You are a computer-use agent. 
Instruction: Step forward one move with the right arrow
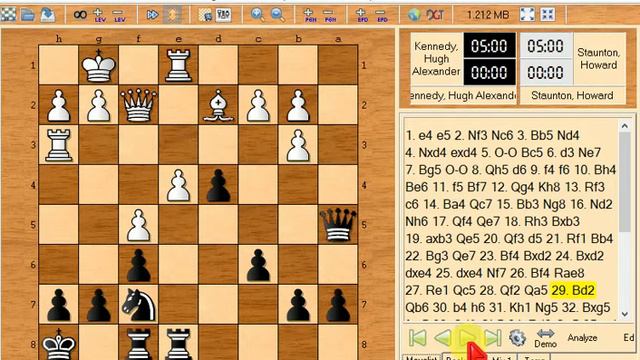coord(468,338)
